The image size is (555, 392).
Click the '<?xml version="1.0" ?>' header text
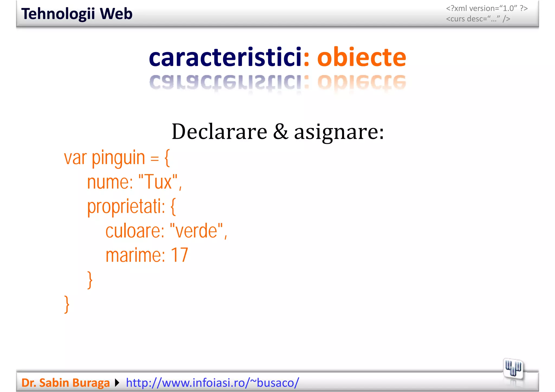pos(487,8)
